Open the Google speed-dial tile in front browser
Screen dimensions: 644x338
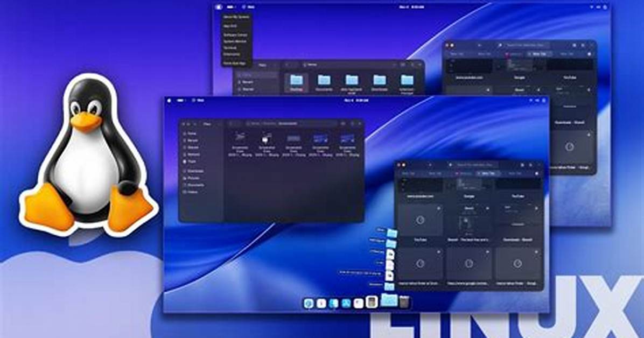(x=468, y=187)
